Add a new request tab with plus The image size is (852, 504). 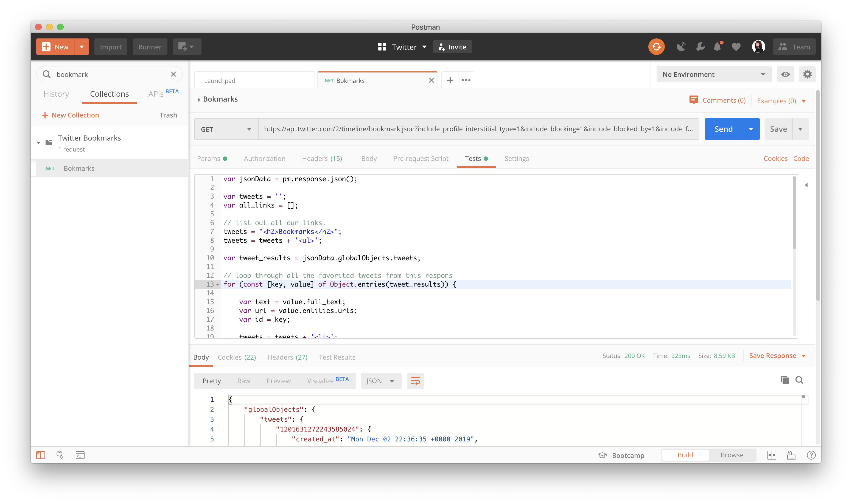(450, 80)
